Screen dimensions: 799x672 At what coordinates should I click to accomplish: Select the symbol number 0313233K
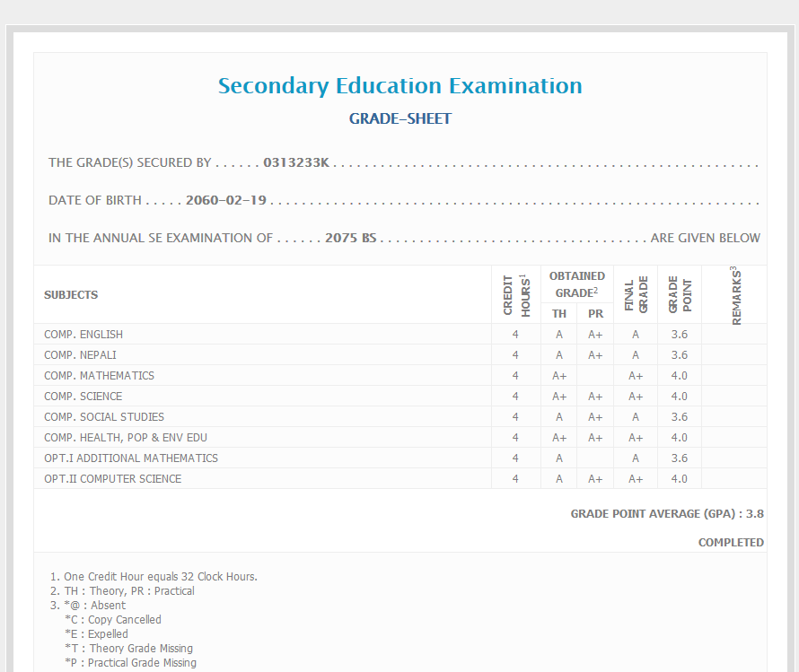[x=296, y=163]
